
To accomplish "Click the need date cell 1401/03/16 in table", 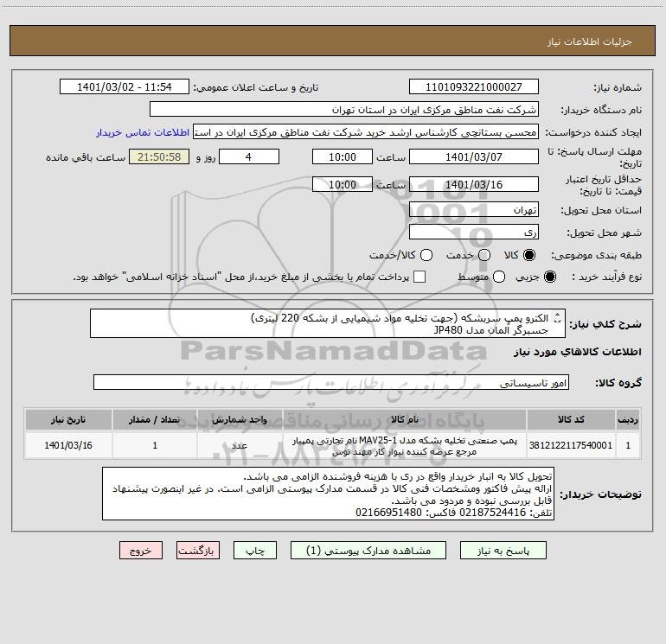I will pyautogui.click(x=68, y=445).
